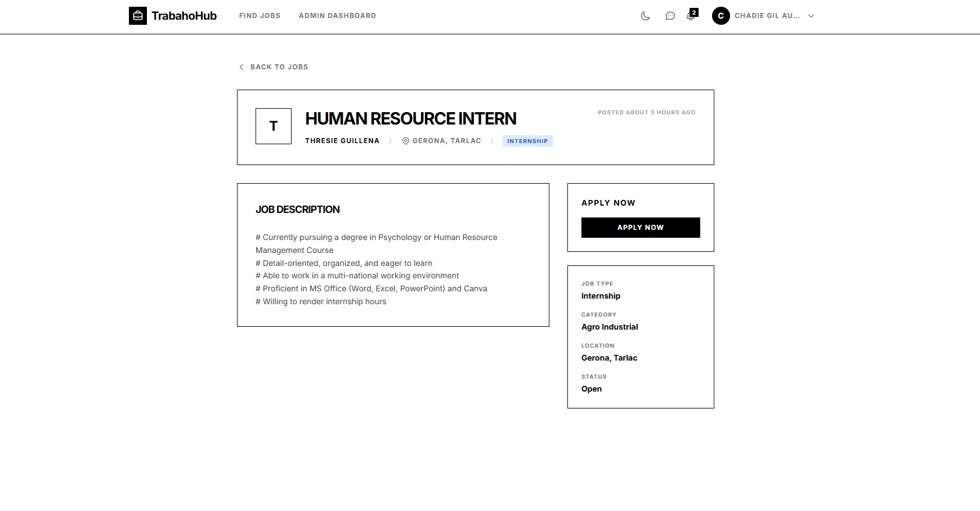Screen dimensions: 980x511
Task: Select the Internship tag badge
Action: 527,141
